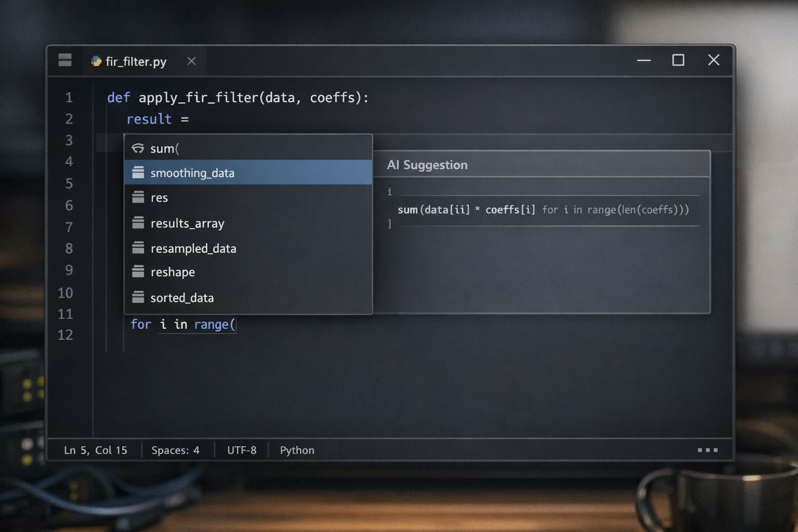Click the AI Suggestion code snippet
Screen dimensions: 798x532
[x=543, y=209]
